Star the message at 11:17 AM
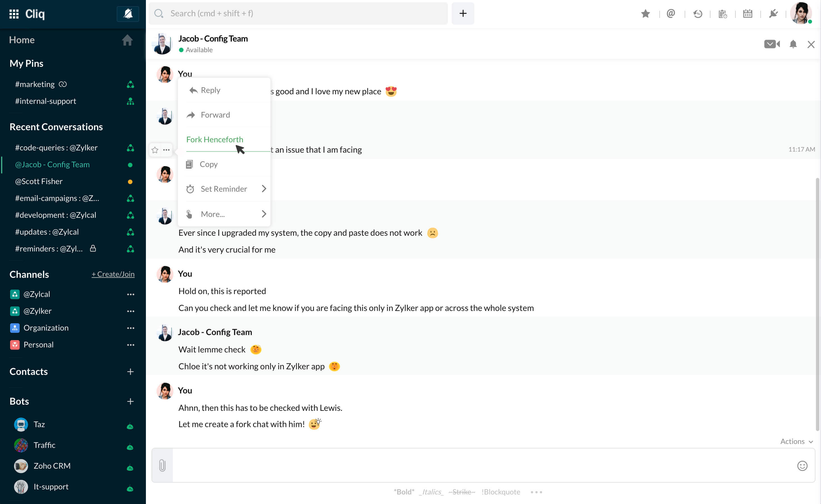 click(155, 150)
